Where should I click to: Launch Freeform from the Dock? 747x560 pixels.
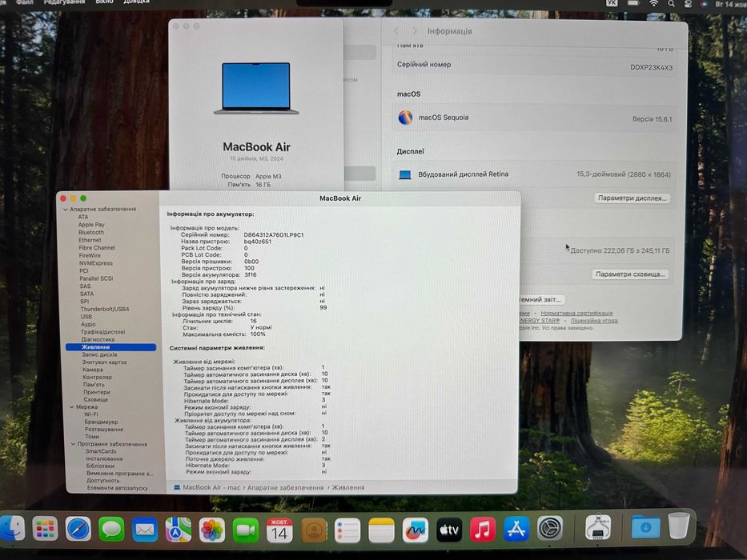click(x=415, y=530)
